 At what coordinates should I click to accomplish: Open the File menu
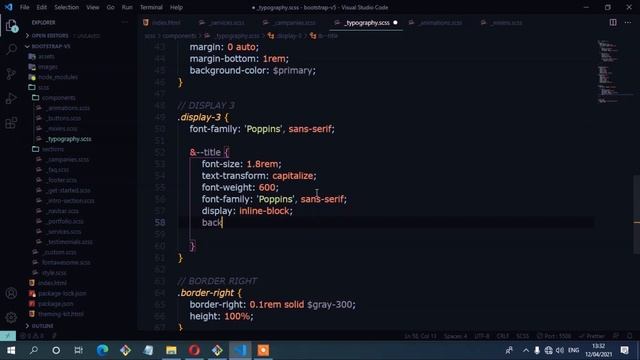pyautogui.click(x=24, y=7)
